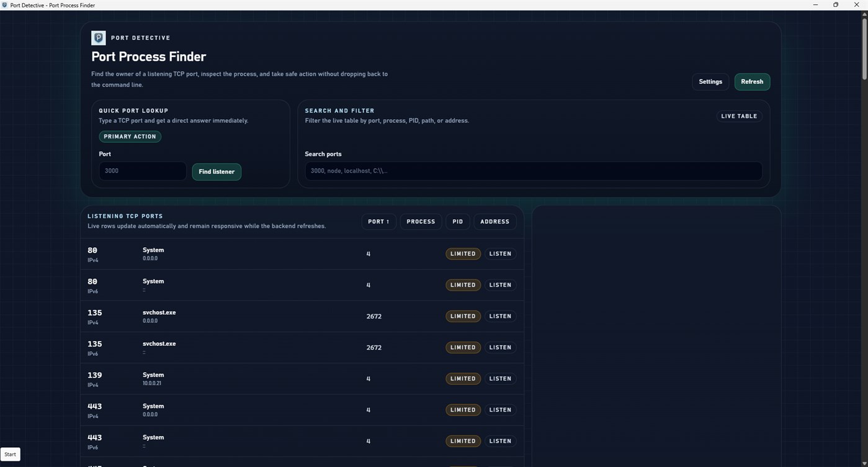Click the LIVE TABLE badge
Image resolution: width=868 pixels, height=467 pixels.
pos(738,116)
